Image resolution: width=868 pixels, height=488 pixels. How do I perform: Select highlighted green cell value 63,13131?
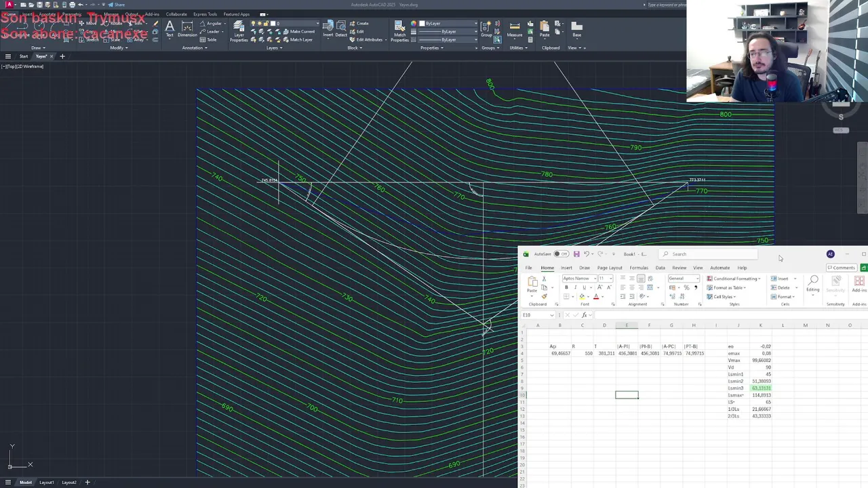pos(761,388)
